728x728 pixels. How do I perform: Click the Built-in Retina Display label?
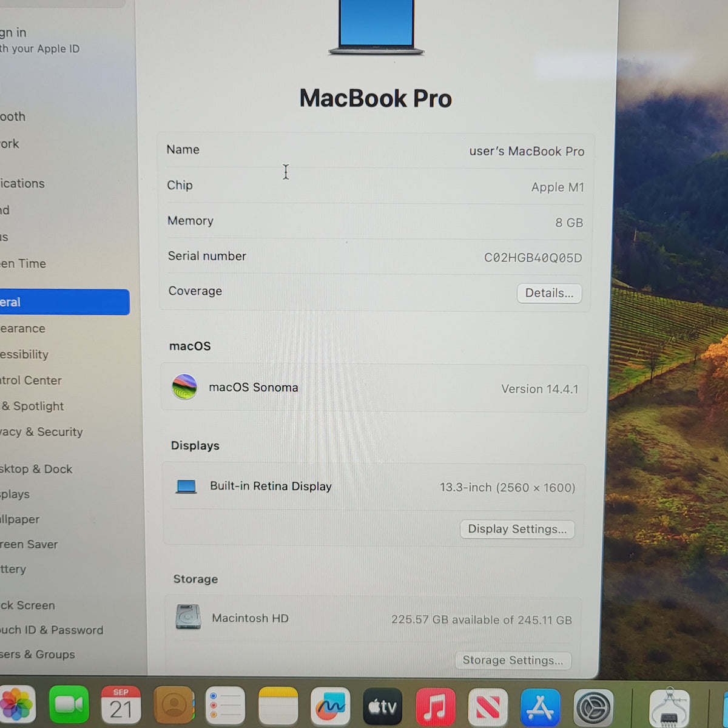tap(271, 486)
